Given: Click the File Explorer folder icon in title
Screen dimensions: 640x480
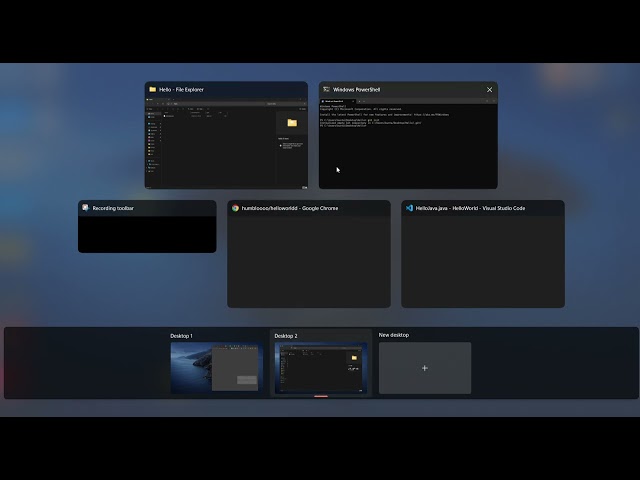Looking at the screenshot, I should 153,89.
